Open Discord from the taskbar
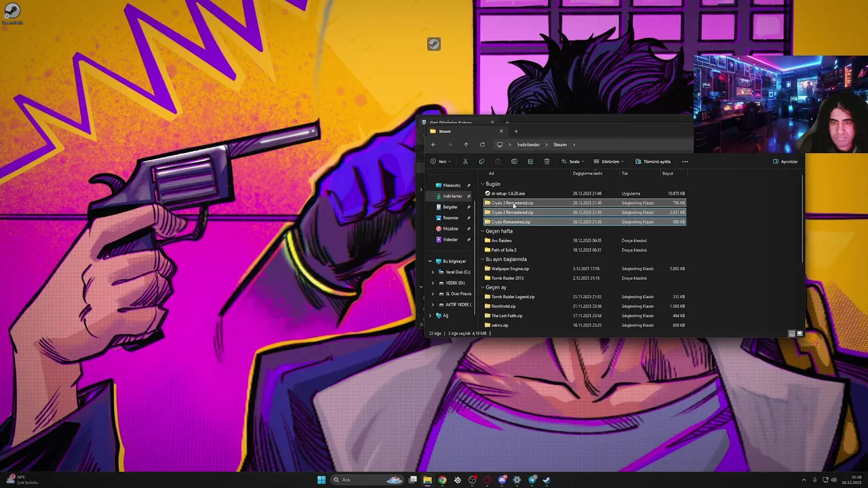868x488 pixels. [x=502, y=480]
